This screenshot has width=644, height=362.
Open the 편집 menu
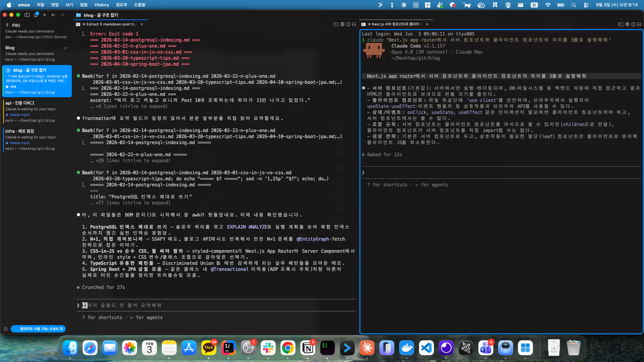coord(55,5)
